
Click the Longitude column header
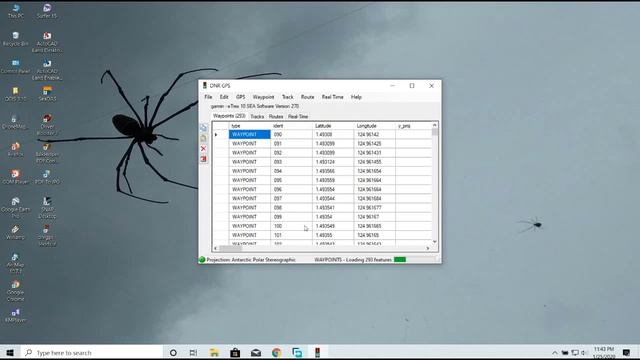pos(375,126)
